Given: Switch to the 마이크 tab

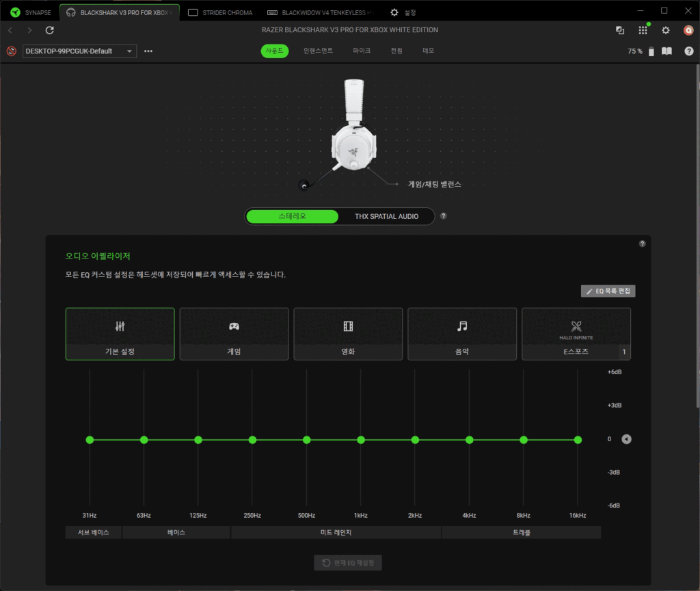Looking at the screenshot, I should coord(362,51).
